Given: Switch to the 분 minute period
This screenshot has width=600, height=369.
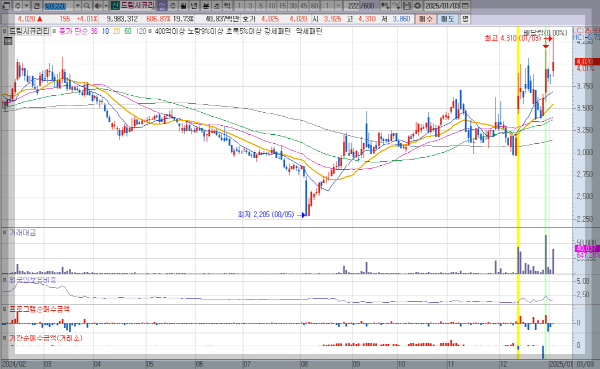Looking at the screenshot, I should pyautogui.click(x=206, y=6).
